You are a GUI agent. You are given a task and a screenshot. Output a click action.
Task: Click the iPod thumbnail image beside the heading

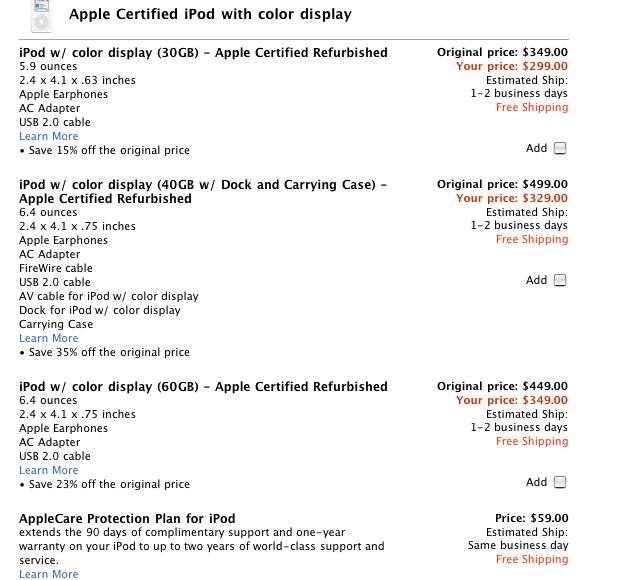40,15
